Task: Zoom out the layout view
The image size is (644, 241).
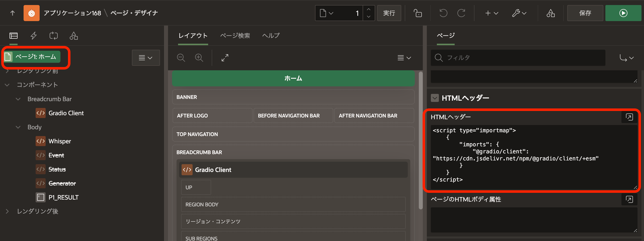Action: [181, 58]
